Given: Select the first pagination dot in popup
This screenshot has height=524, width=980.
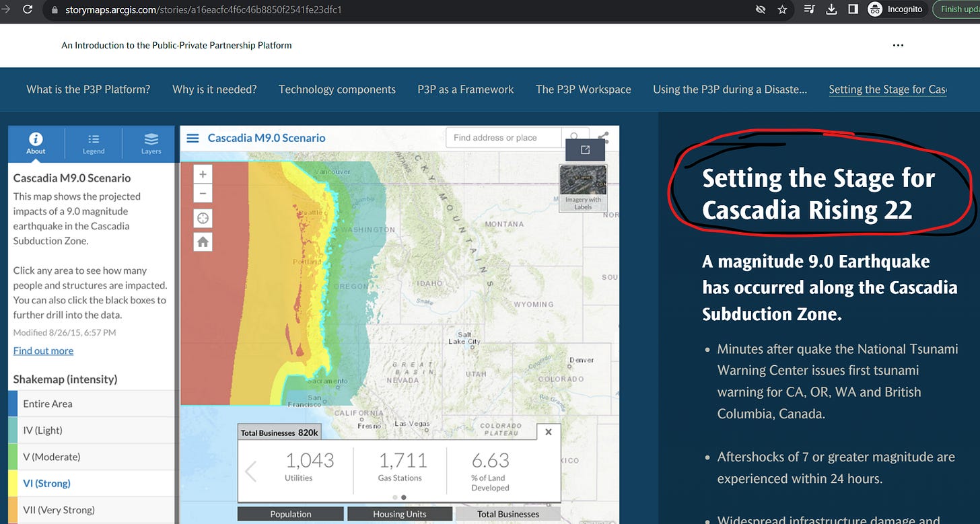Looking at the screenshot, I should (394, 498).
